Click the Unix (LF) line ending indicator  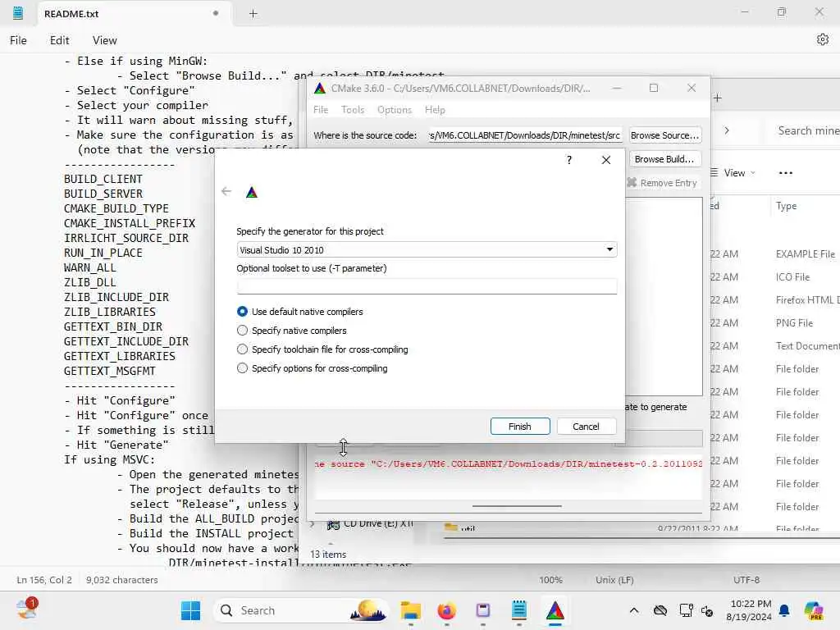coord(614,580)
